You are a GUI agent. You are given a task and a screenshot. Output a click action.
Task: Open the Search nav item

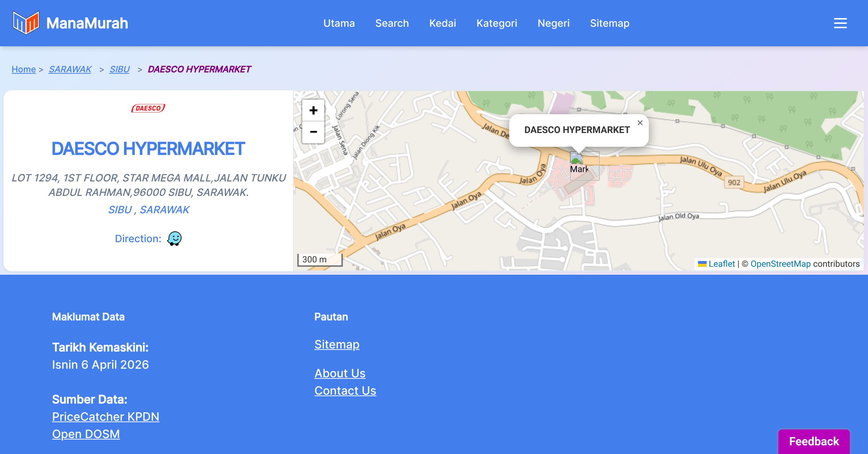[392, 23]
